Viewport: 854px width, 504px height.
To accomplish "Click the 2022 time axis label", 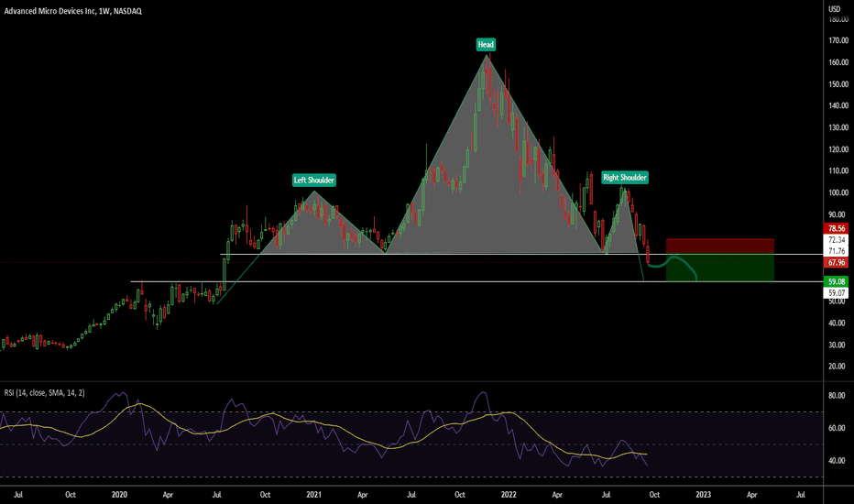I will point(509,495).
